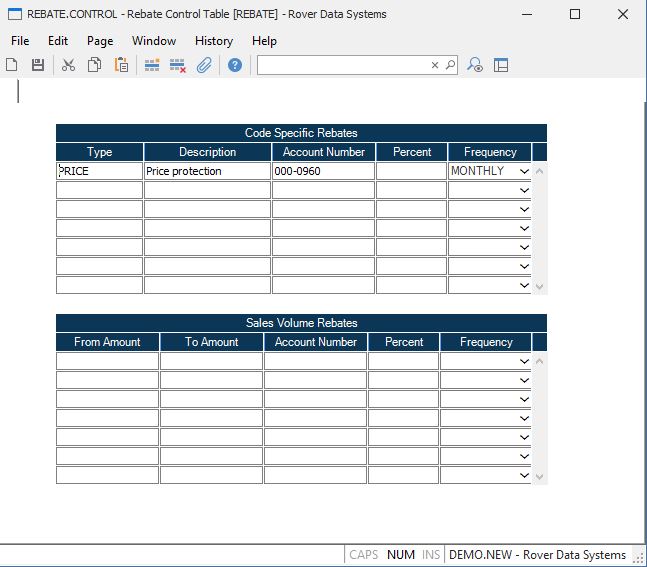Expand the MONTHLY frequency dropdown
The image size is (647, 567).
(523, 171)
